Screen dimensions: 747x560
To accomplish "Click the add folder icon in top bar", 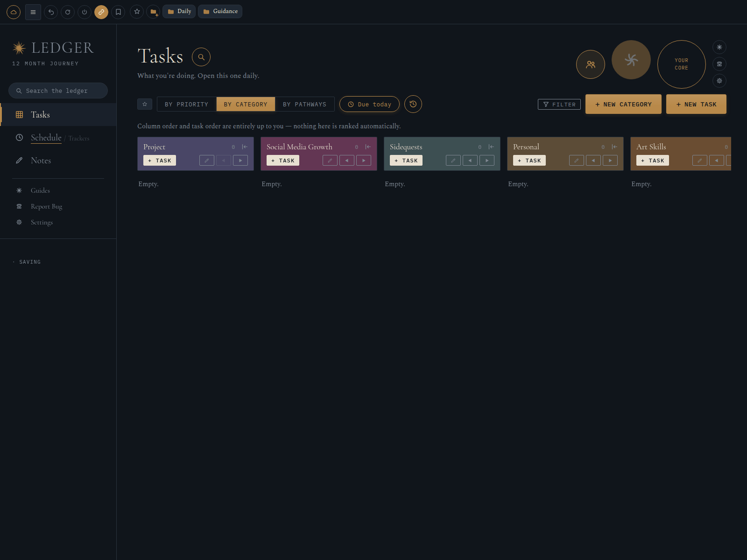I will tap(153, 12).
